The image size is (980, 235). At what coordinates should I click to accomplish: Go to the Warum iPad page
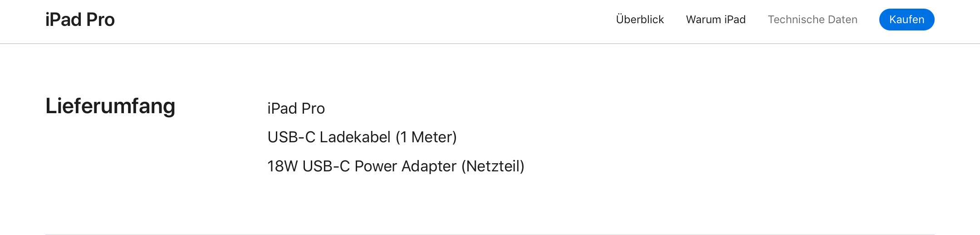pos(715,20)
